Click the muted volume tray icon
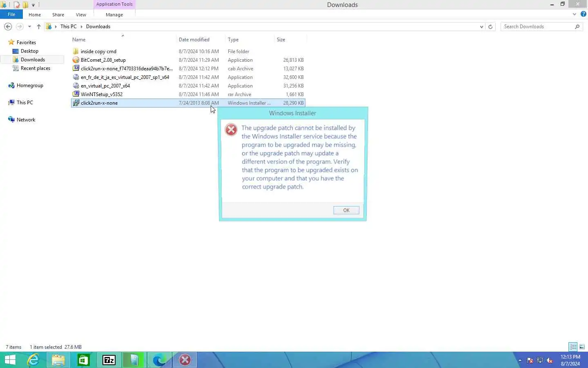588x368 pixels. pyautogui.click(x=550, y=360)
